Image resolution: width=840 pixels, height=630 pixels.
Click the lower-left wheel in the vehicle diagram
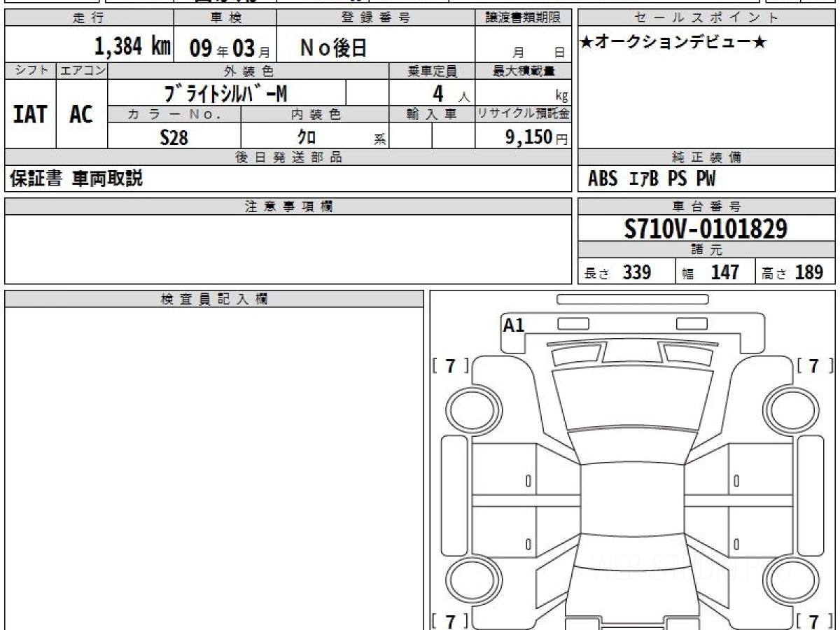pyautogui.click(x=466, y=579)
